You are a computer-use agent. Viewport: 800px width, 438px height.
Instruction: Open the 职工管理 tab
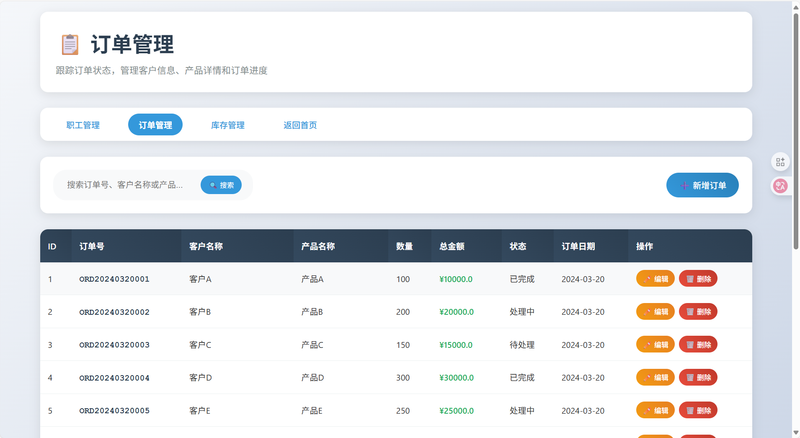pyautogui.click(x=83, y=125)
